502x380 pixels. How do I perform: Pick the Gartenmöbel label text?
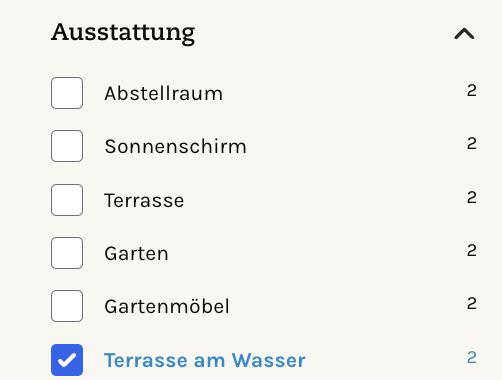(167, 306)
